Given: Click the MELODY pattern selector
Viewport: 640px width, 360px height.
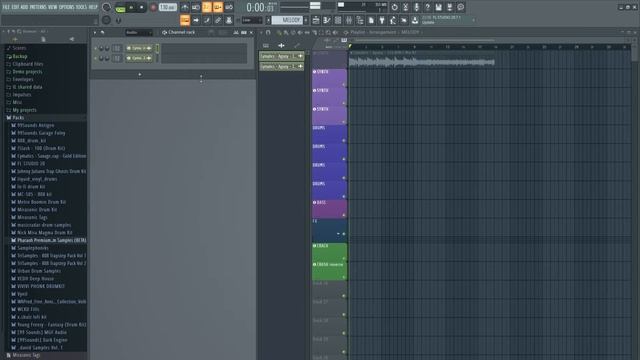Looking at the screenshot, I should pos(287,20).
